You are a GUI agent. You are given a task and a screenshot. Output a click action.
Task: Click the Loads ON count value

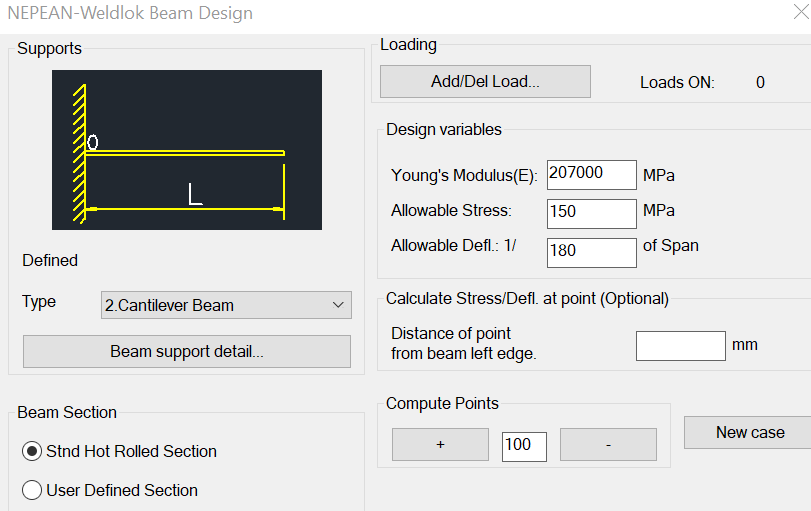(x=760, y=82)
